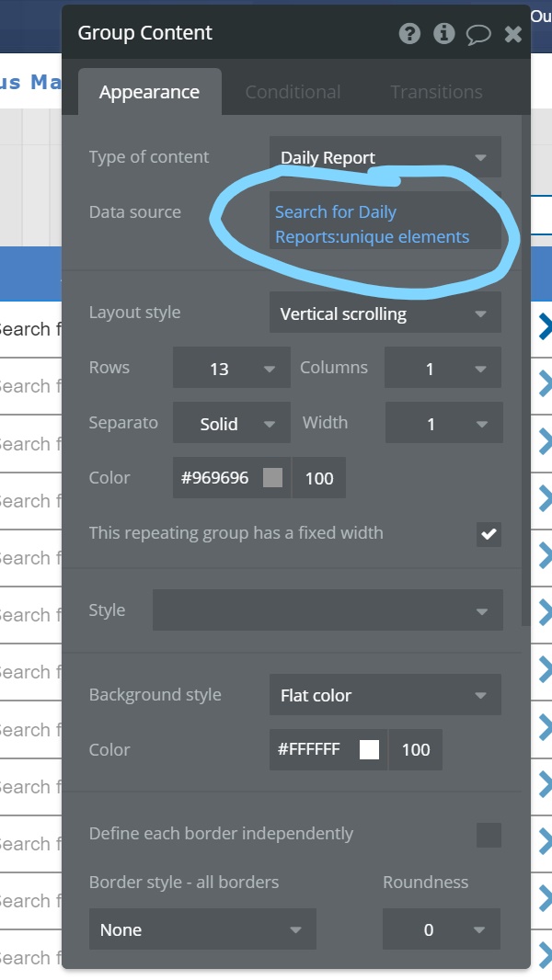Switch to the Transitions tab
The width and height of the screenshot is (552, 980).
436,92
